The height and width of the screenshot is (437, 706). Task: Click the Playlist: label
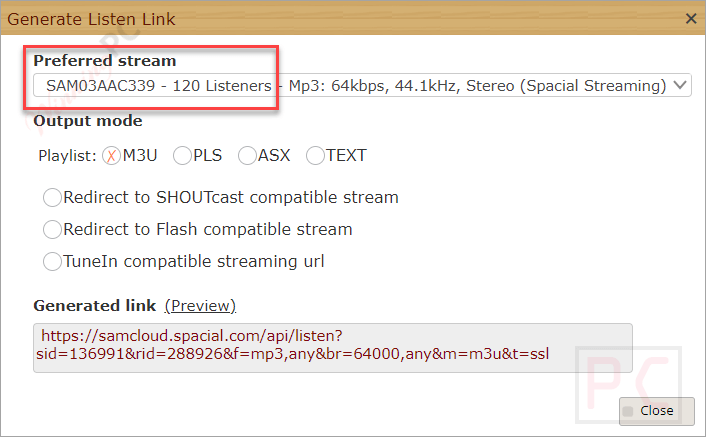point(67,156)
